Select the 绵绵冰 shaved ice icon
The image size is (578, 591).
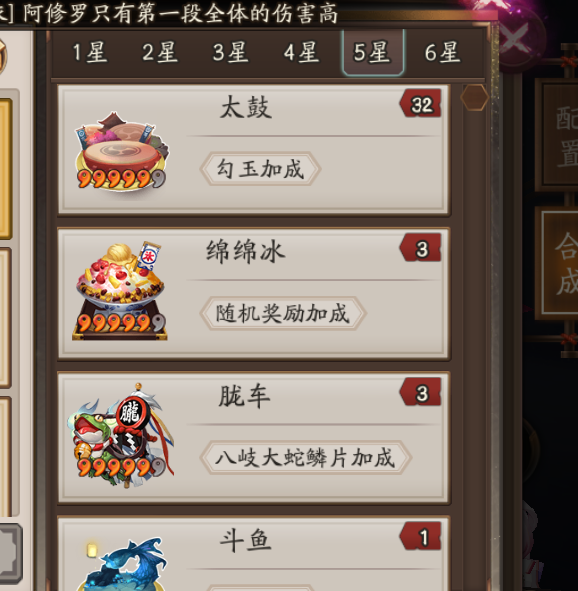(x=120, y=291)
